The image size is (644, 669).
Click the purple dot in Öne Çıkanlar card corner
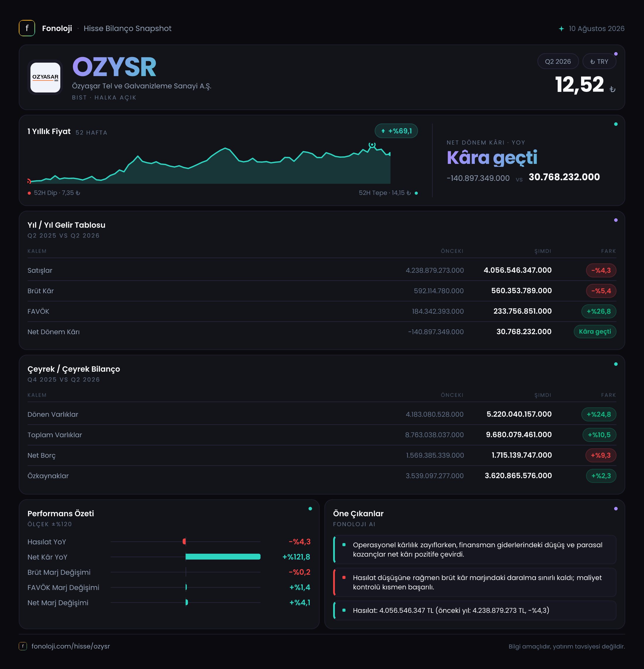616,509
